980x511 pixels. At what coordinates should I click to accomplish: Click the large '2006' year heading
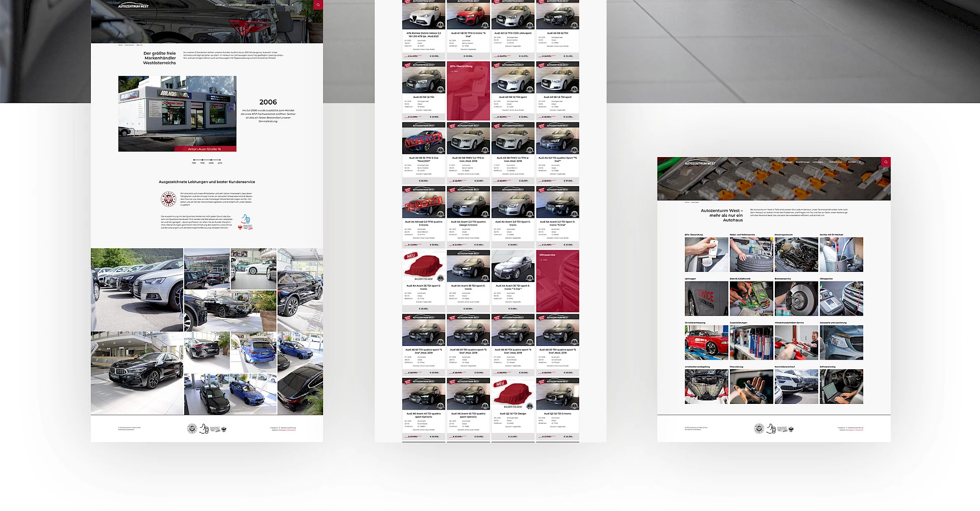pos(268,102)
